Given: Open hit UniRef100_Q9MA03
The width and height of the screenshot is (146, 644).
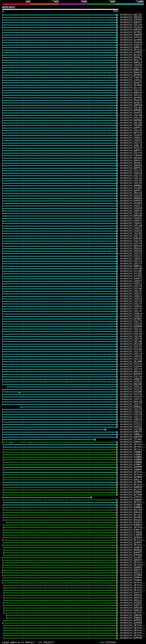Looking at the screenshot, I should coord(131,442).
